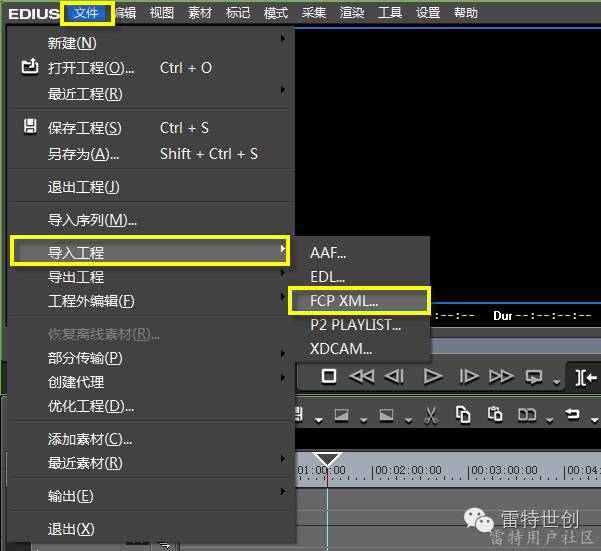
Task: Click the previous edit point icon
Action: [586, 378]
